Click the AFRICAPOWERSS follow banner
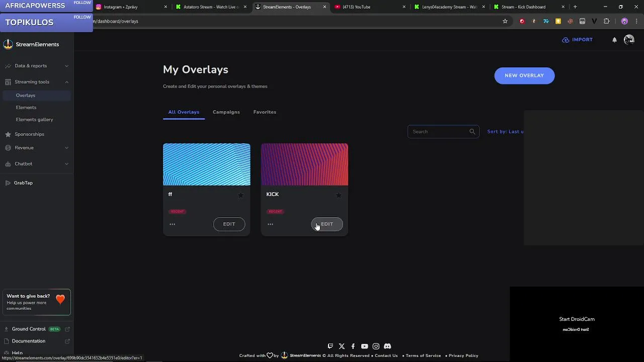The image size is (644, 362). [x=46, y=6]
